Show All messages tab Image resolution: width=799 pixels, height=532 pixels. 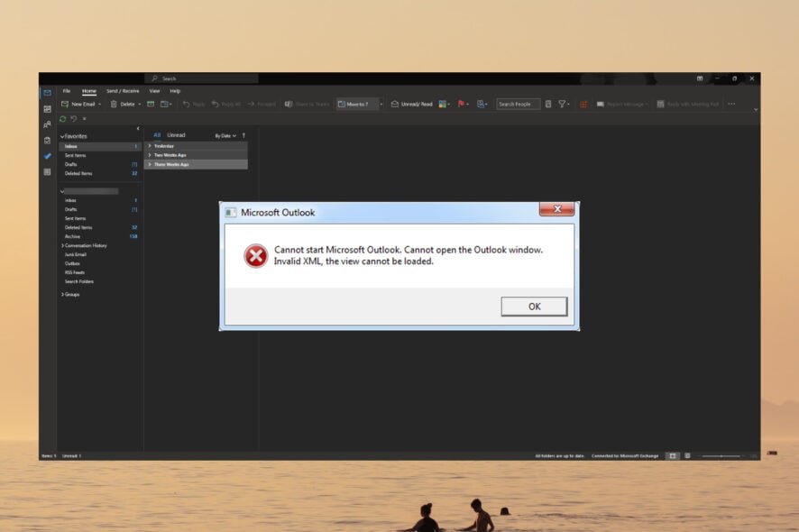[x=157, y=135]
